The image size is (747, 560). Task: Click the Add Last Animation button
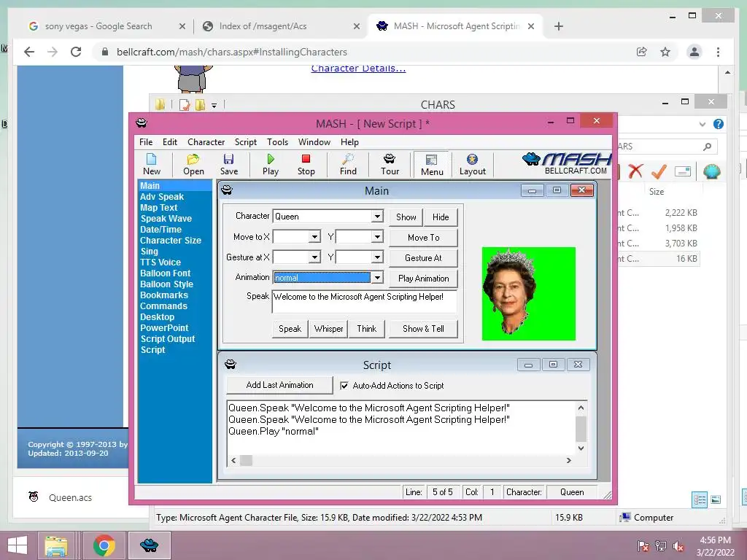pyautogui.click(x=279, y=385)
